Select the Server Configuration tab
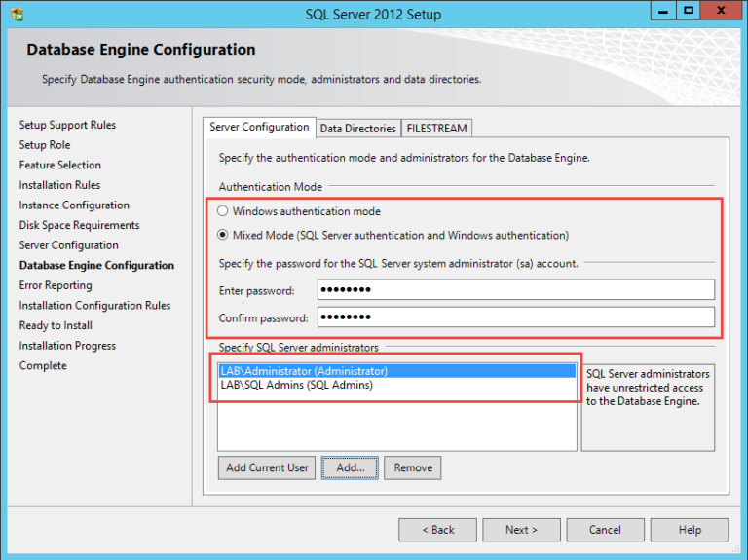The width and height of the screenshot is (748, 560). [259, 128]
